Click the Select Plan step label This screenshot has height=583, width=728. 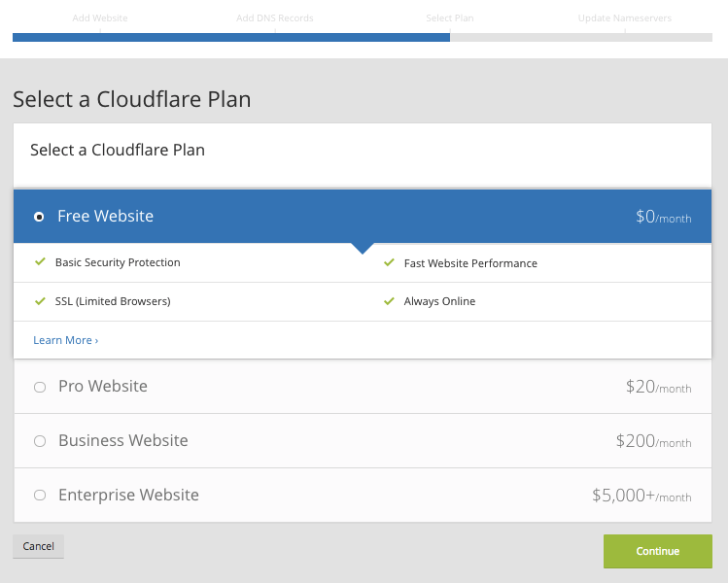(450, 18)
